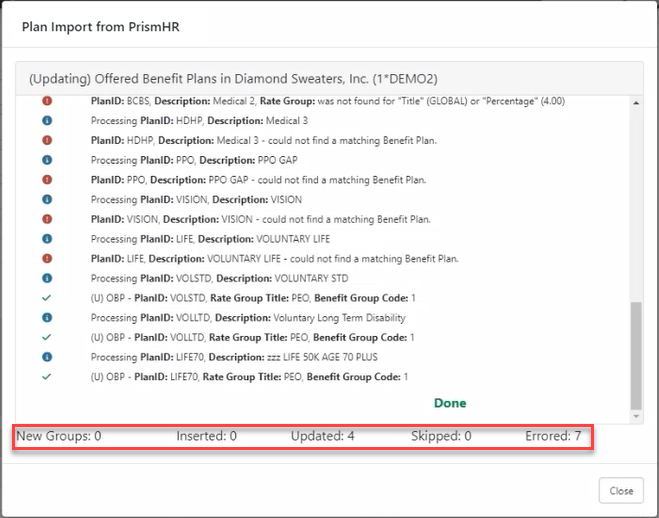Click info icon for Voluntary Long Term Disability
659x518 pixels.
47,317
